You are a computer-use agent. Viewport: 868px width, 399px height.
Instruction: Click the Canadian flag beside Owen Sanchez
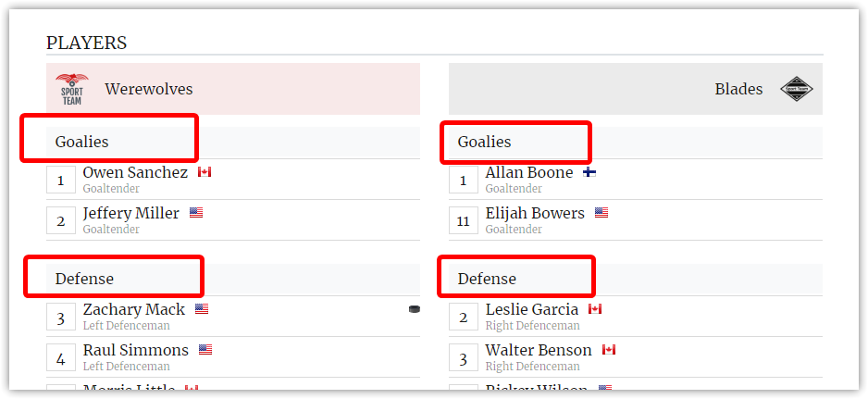(x=205, y=172)
